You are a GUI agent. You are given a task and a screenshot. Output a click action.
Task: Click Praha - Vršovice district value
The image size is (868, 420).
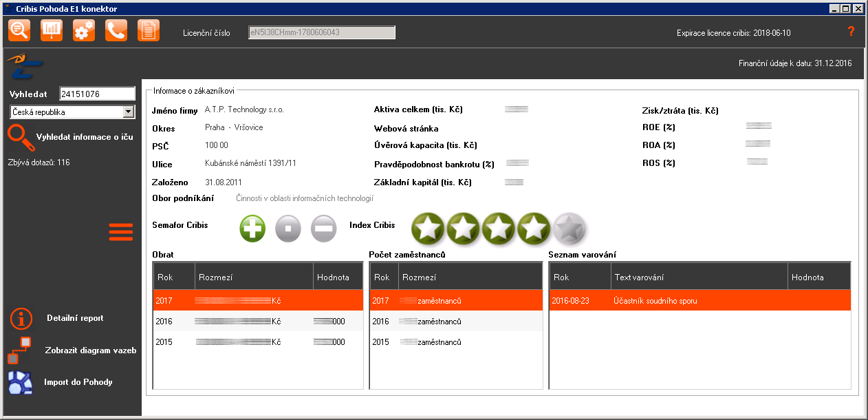tap(234, 127)
